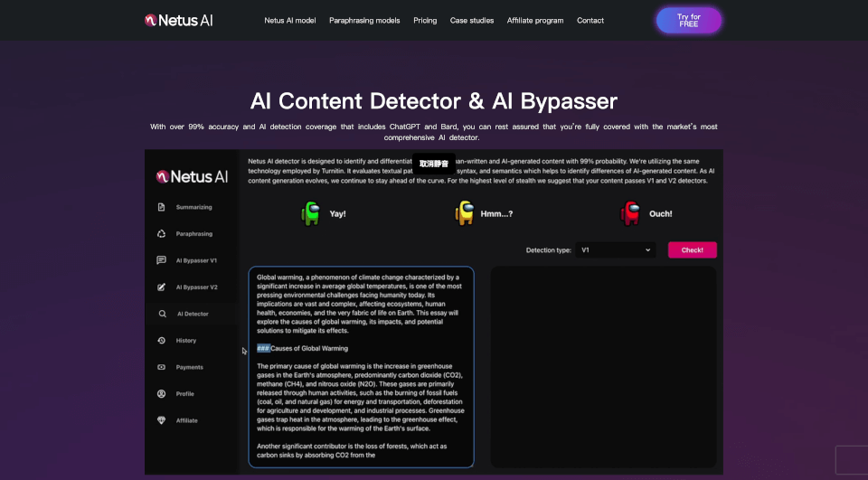Click the AI Bypasser V1 chat icon

161,260
